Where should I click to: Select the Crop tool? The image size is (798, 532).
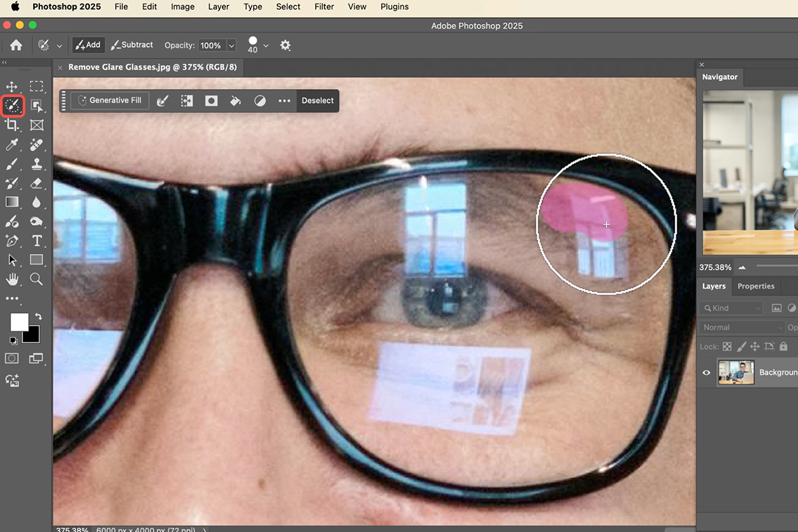point(12,125)
